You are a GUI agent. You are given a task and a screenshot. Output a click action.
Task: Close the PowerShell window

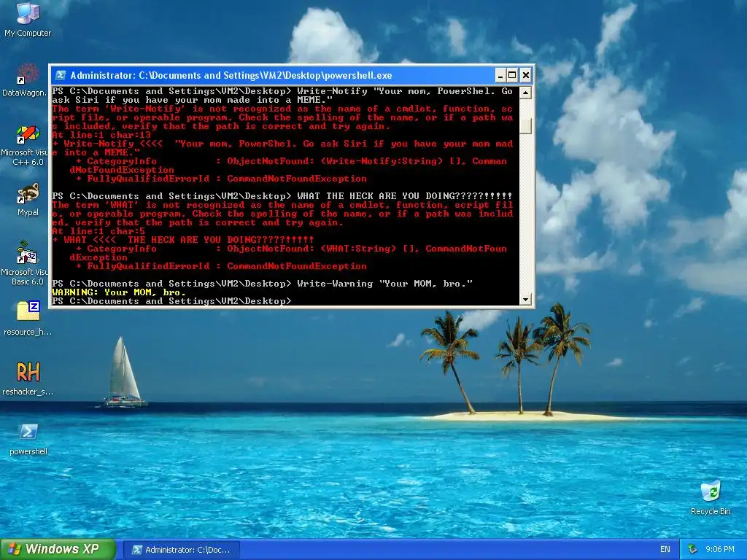pyautogui.click(x=525, y=75)
